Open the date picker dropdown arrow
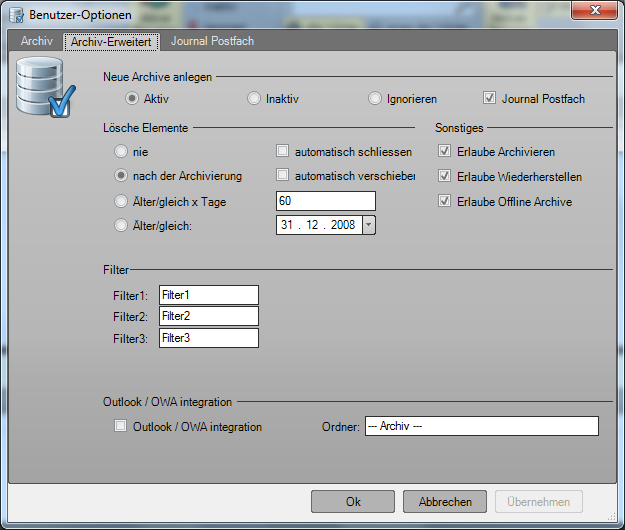This screenshot has height=530, width=625. (369, 225)
